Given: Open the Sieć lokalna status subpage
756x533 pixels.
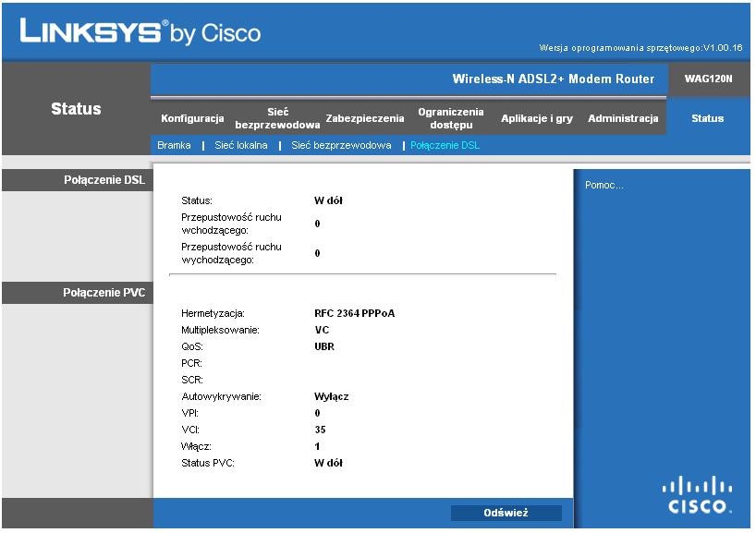Looking at the screenshot, I should point(241,145).
